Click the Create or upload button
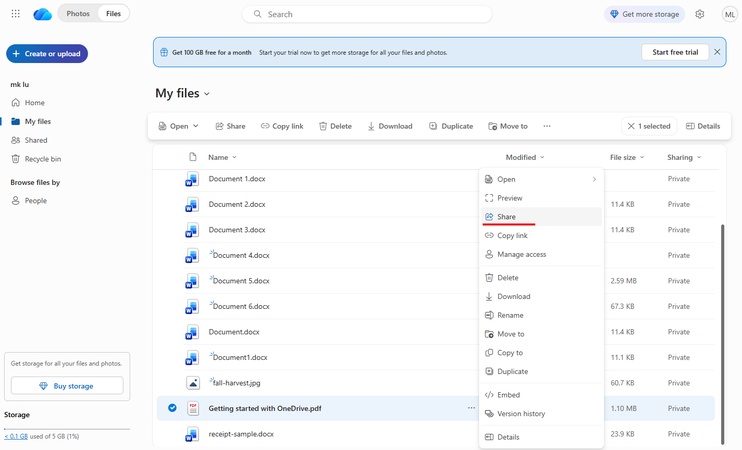742x450 pixels. [x=47, y=53]
